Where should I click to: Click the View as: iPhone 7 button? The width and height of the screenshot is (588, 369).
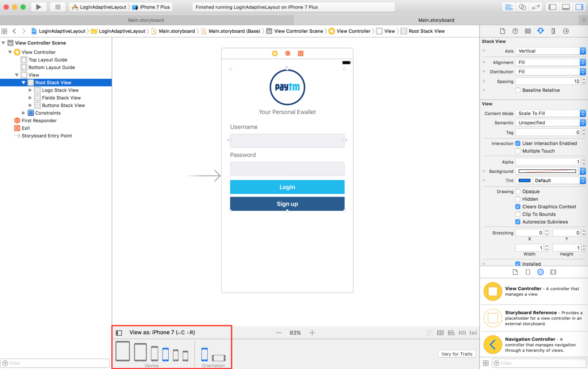click(x=162, y=333)
